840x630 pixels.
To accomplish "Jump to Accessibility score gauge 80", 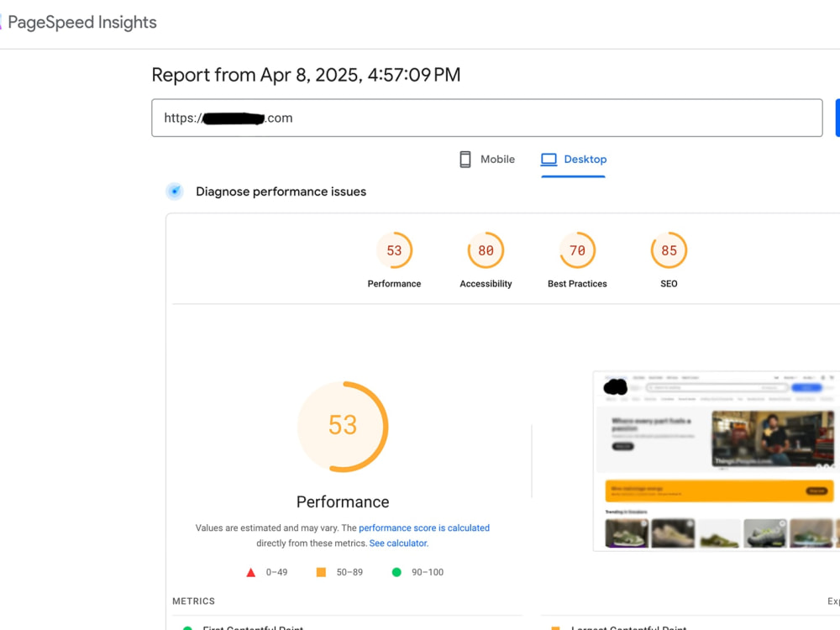I will click(486, 250).
